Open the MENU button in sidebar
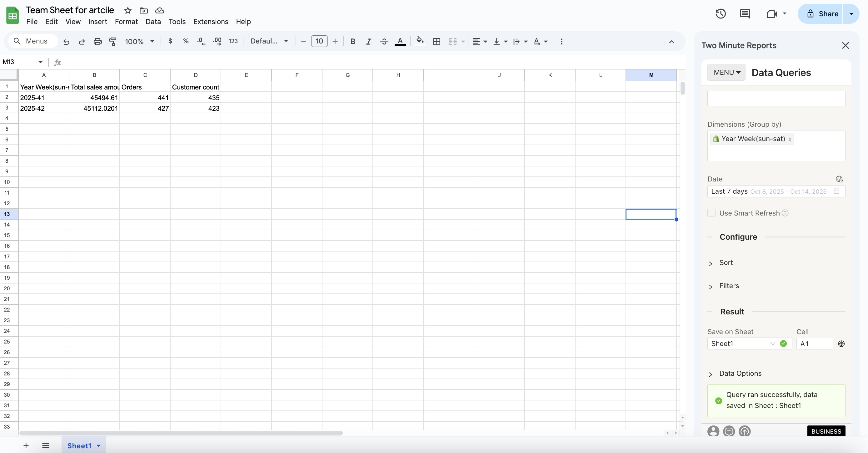Screen dimensions: 868x453 [726, 72]
